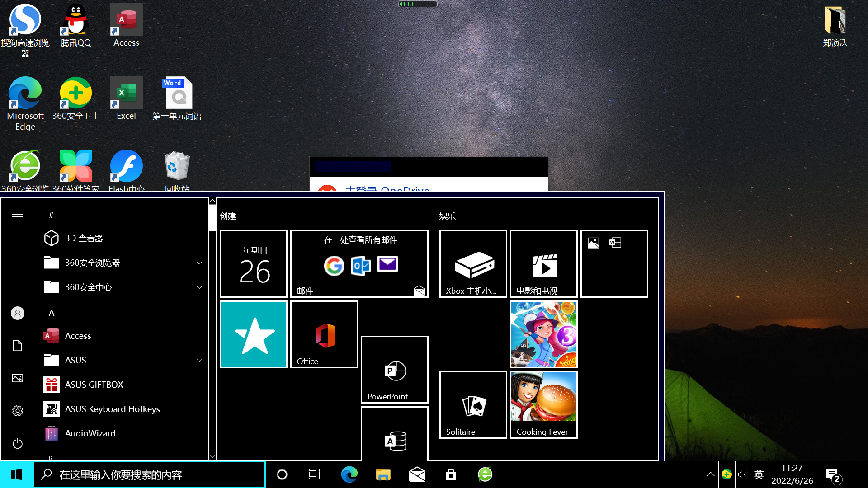Launch Edge from the taskbar

(x=349, y=474)
